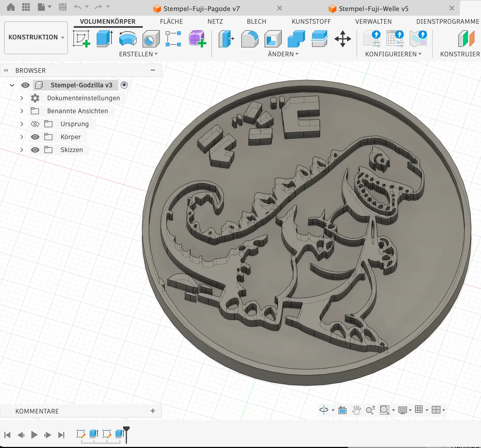
Task: Expand the Ursprung folder
Action: (22, 124)
